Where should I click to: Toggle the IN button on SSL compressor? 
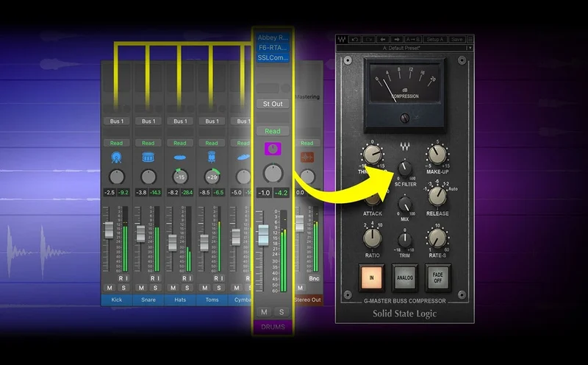372,278
